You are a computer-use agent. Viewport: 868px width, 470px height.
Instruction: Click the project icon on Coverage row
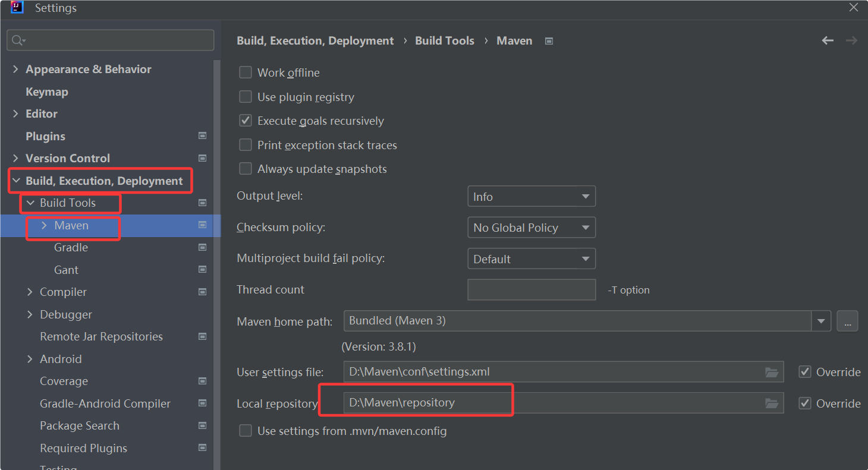202,381
